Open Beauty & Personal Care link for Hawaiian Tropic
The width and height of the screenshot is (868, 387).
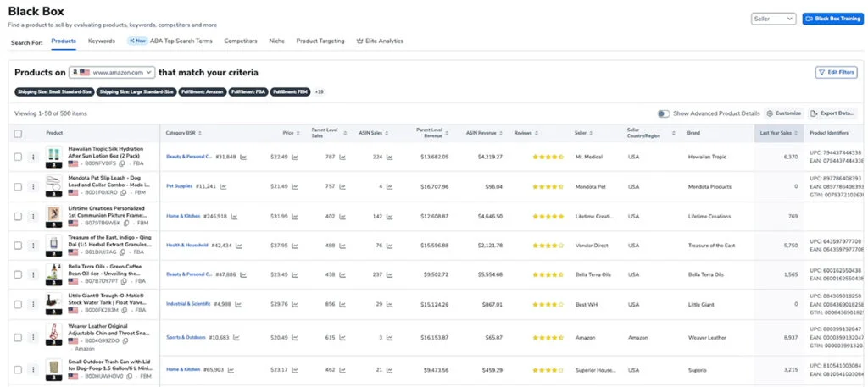(x=189, y=157)
